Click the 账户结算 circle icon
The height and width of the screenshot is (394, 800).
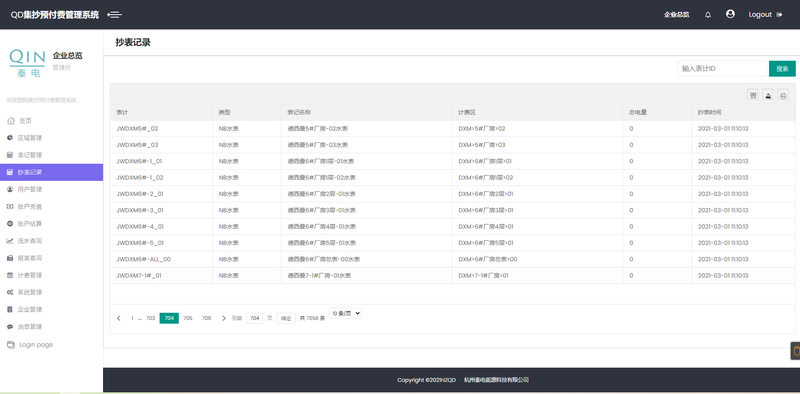(10, 224)
